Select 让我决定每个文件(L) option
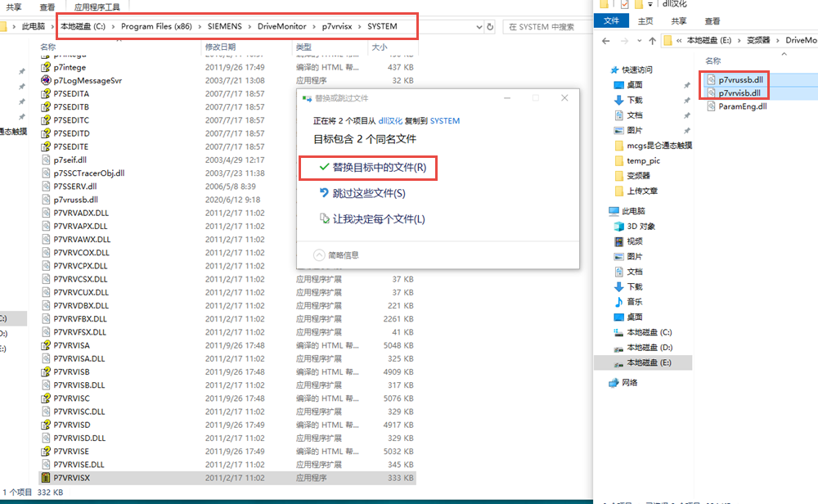 (x=378, y=219)
